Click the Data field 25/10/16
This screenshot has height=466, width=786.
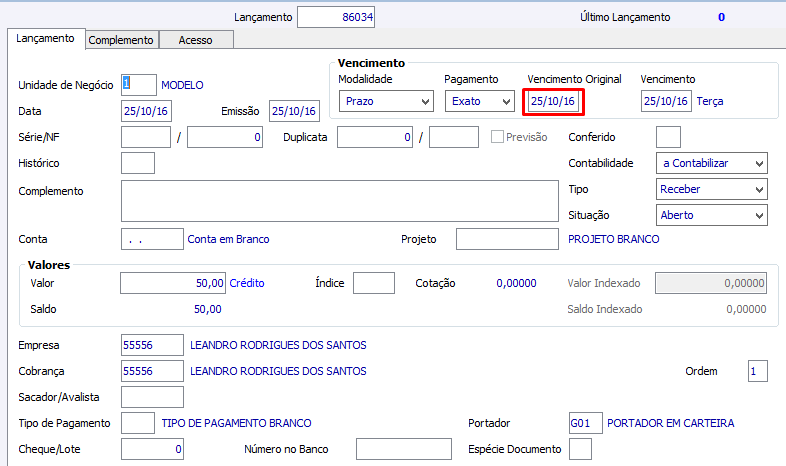(146, 111)
